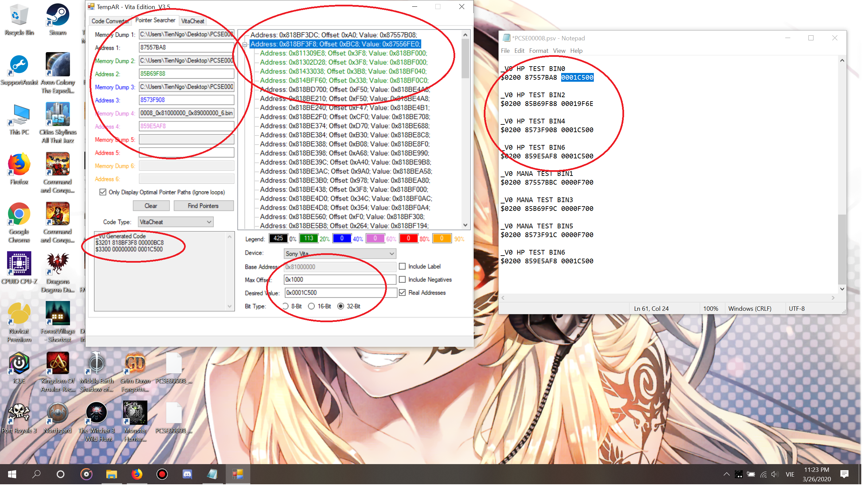This screenshot has height=489, width=868.
Task: Click the blue 40% legend swatch
Action: pos(342,238)
